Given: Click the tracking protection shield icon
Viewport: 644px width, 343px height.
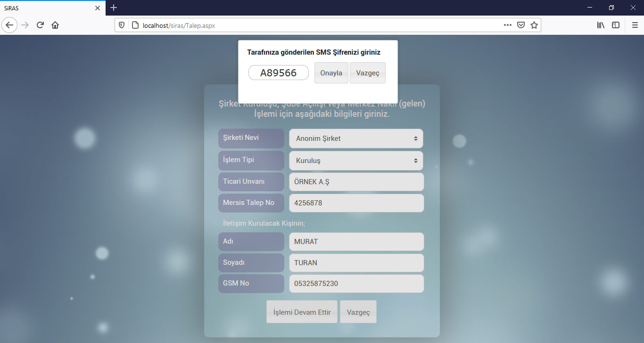Looking at the screenshot, I should [122, 25].
